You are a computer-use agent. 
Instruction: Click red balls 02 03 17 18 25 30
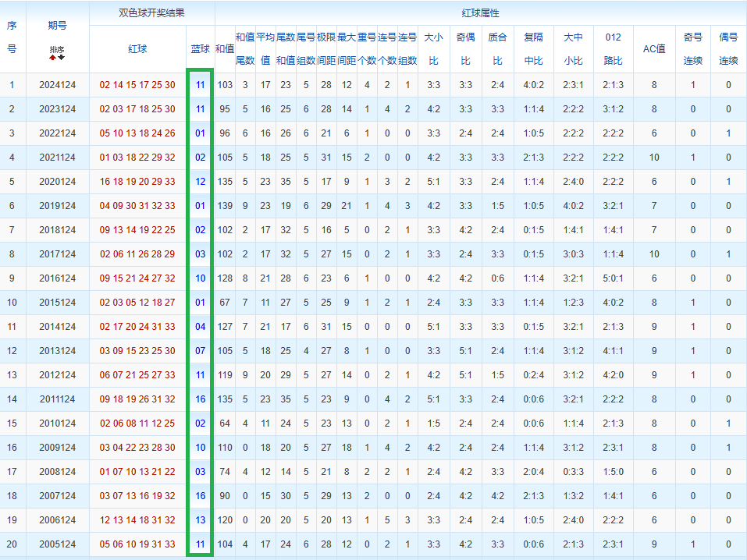click(137, 109)
